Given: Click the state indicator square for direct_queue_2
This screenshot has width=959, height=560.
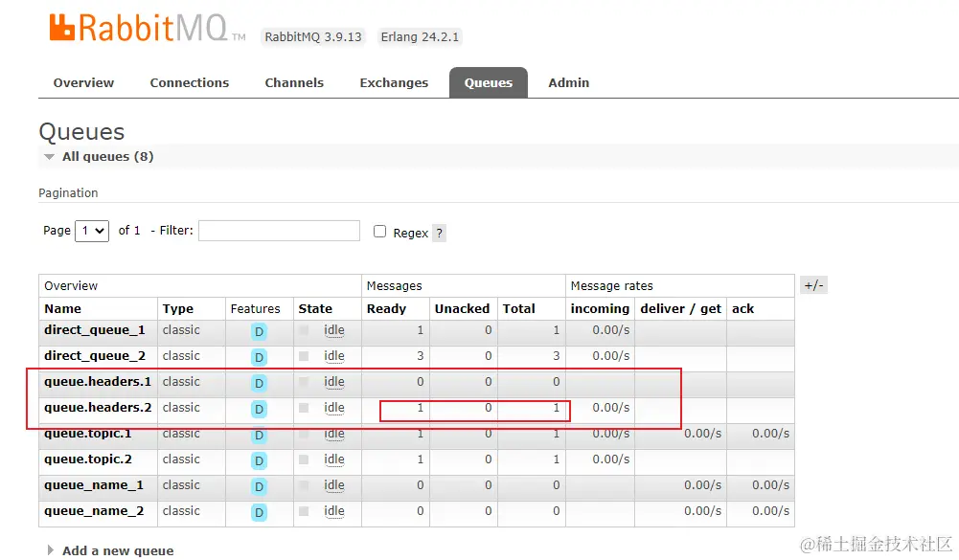Looking at the screenshot, I should (304, 356).
